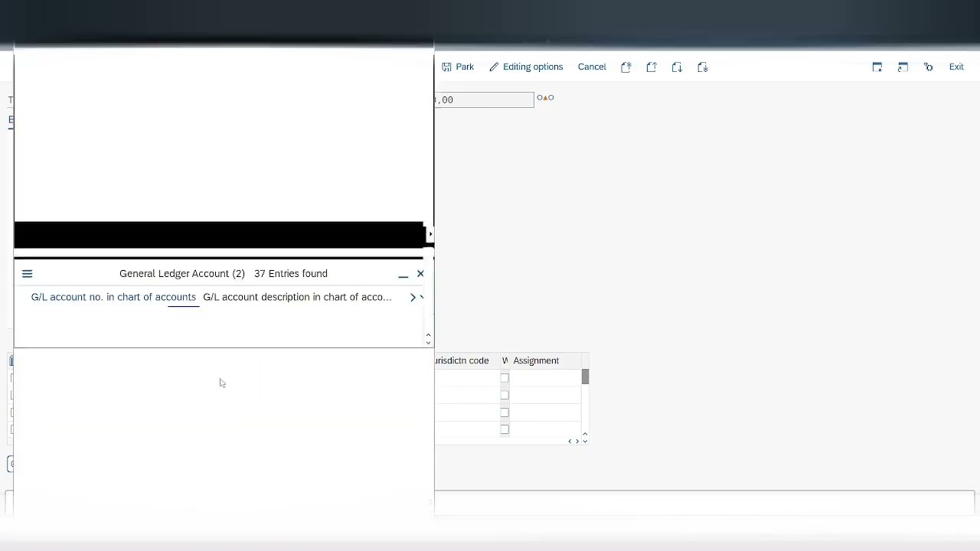The width and height of the screenshot is (980, 551).
Task: Click the amount input field ending ,00
Action: coord(484,99)
